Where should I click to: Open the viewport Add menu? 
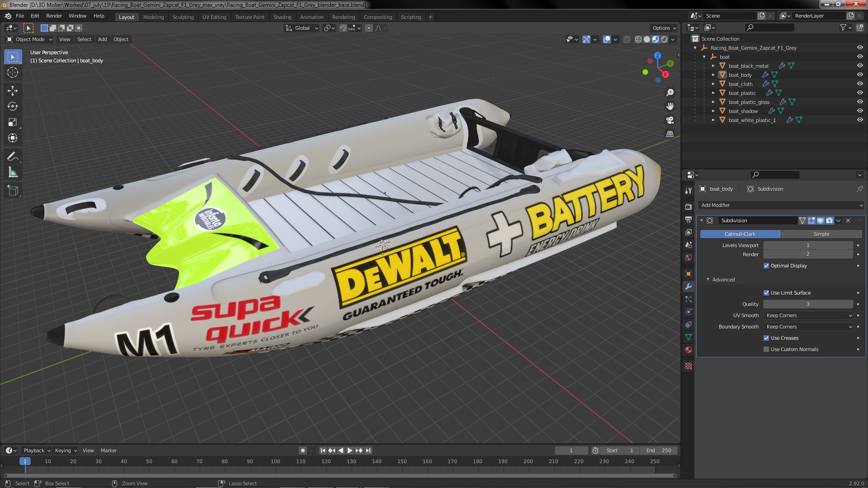point(103,39)
